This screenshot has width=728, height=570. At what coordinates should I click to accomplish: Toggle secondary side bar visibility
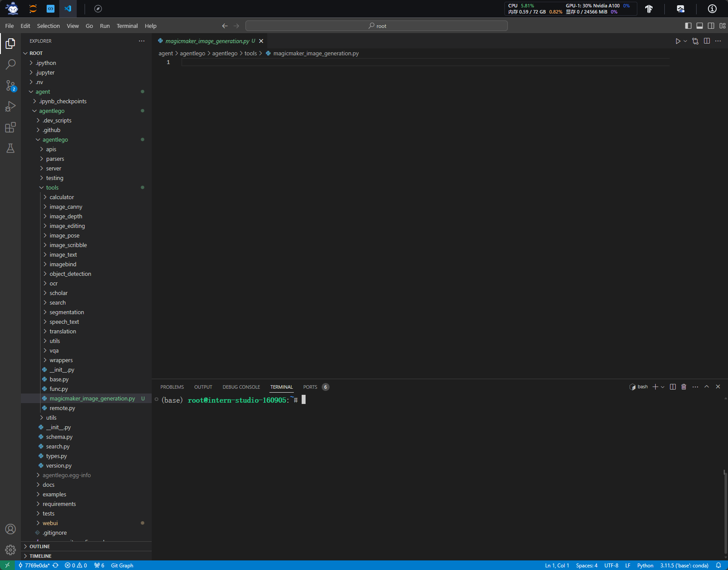click(x=711, y=26)
